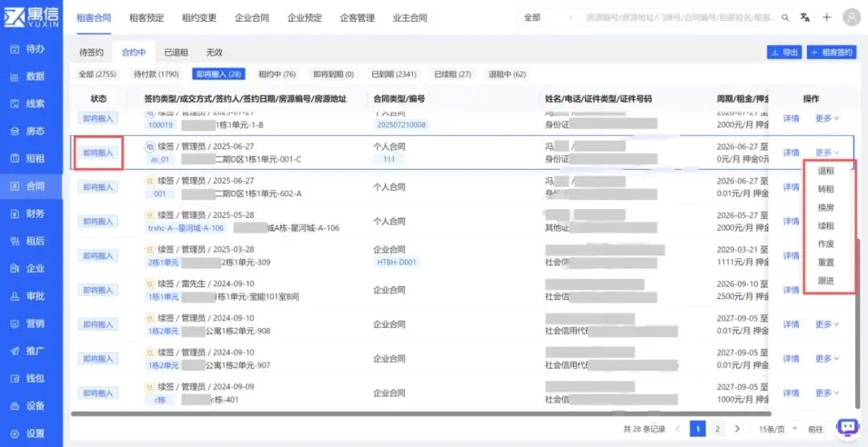Click the language translate icon
Viewport: 868px width, 447px height.
click(805, 18)
